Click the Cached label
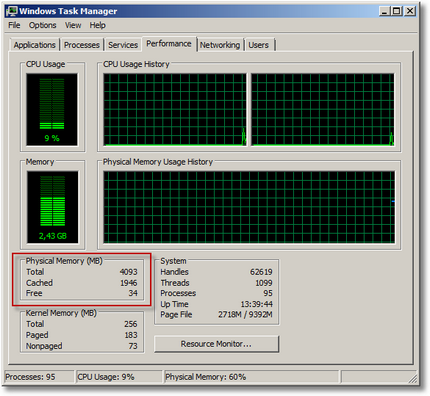This screenshot has height=396, width=430. click(x=39, y=283)
